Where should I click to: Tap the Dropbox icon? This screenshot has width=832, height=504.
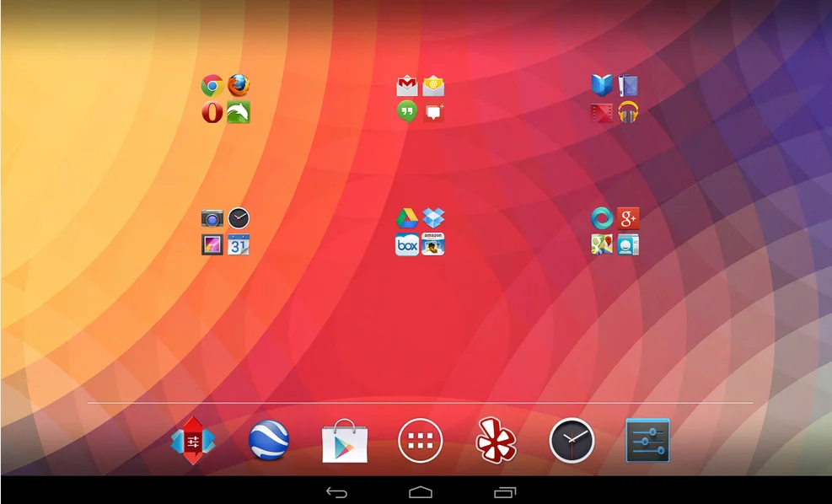point(433,218)
